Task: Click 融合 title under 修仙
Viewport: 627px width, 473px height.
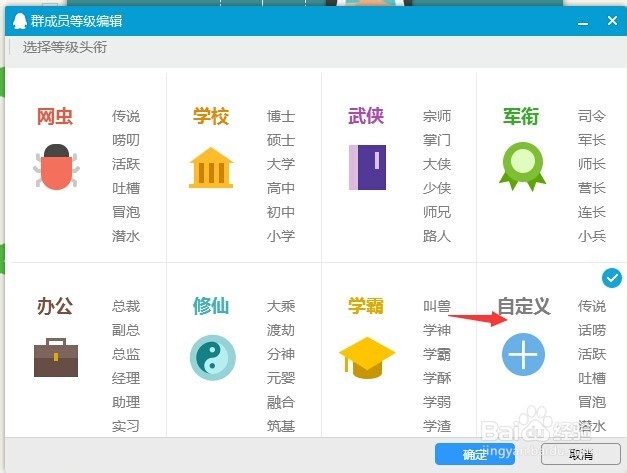Action: 281,402
